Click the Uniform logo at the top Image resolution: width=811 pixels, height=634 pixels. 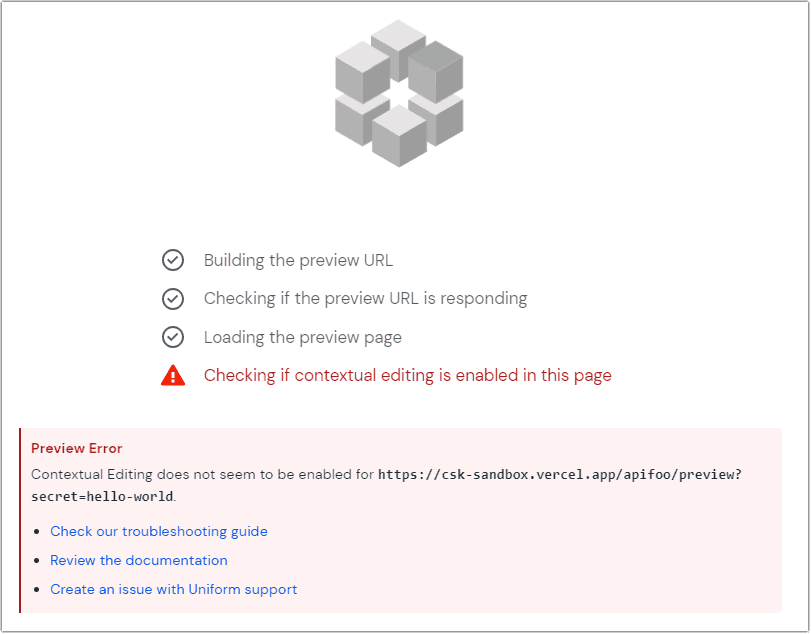(x=397, y=90)
